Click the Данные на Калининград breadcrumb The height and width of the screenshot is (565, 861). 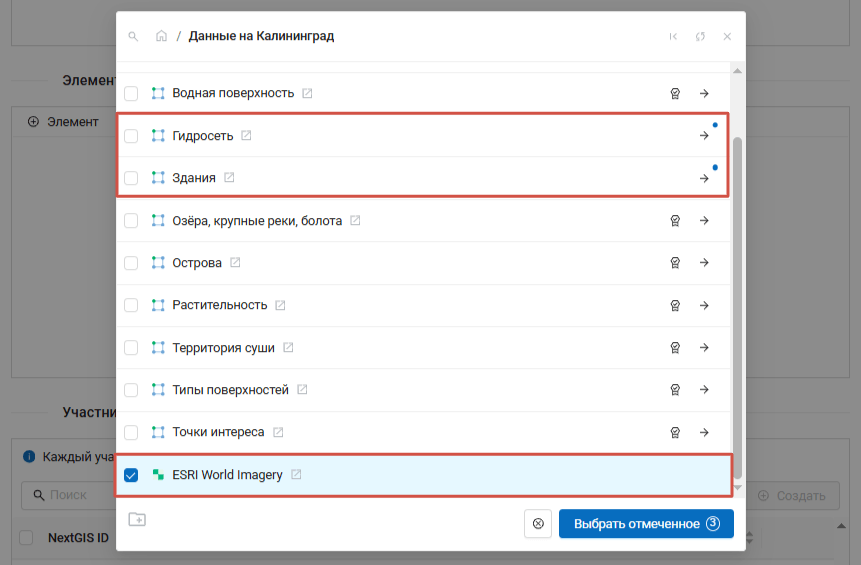(261, 36)
